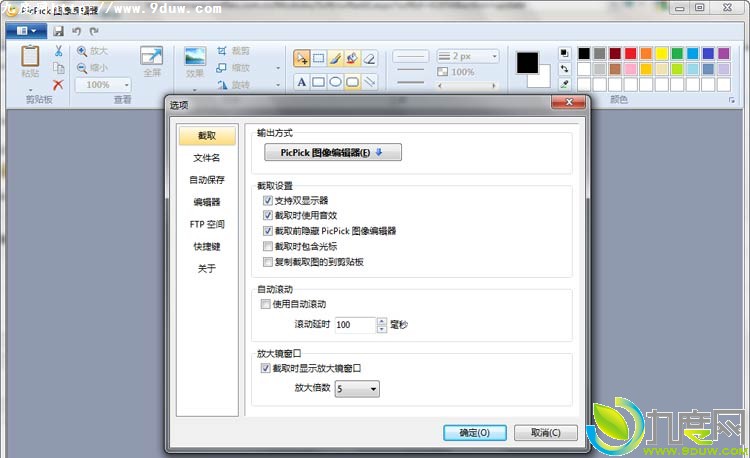The image size is (750, 458).
Task: Expand the arrow beside the rotate command
Action: click(x=278, y=85)
